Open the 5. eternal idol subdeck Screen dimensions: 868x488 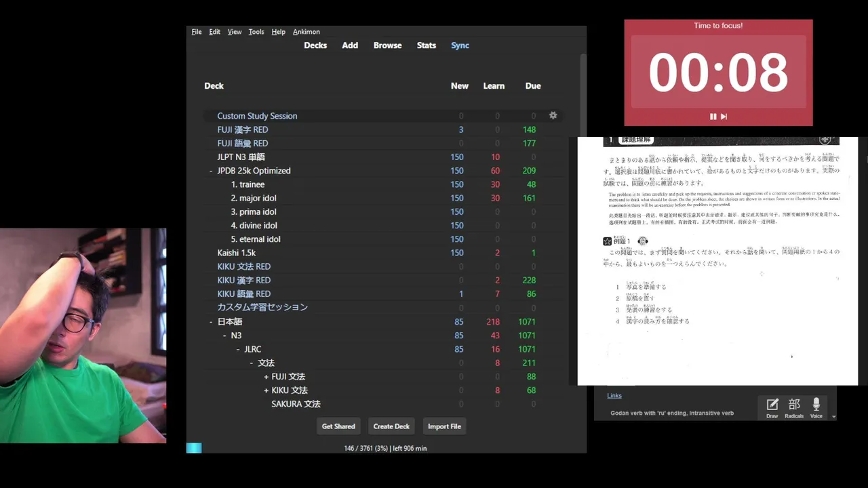[256, 239]
